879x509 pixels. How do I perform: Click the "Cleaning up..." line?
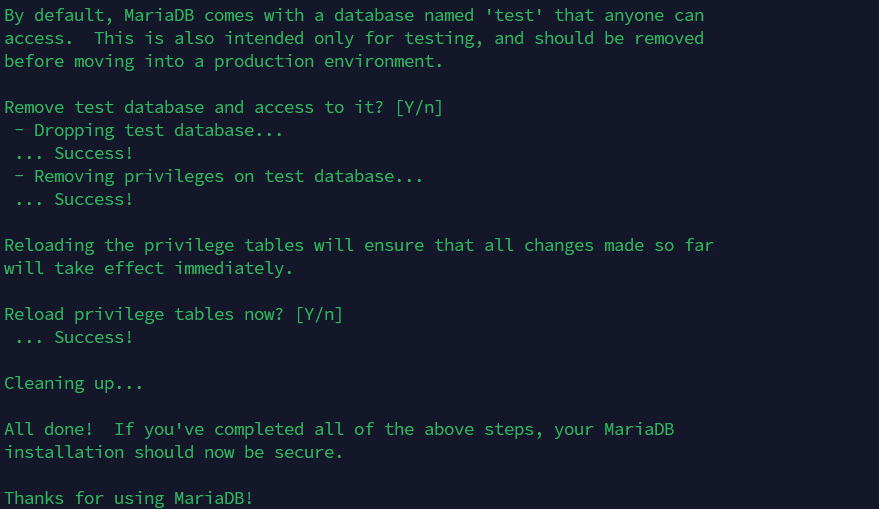pyautogui.click(x=73, y=383)
